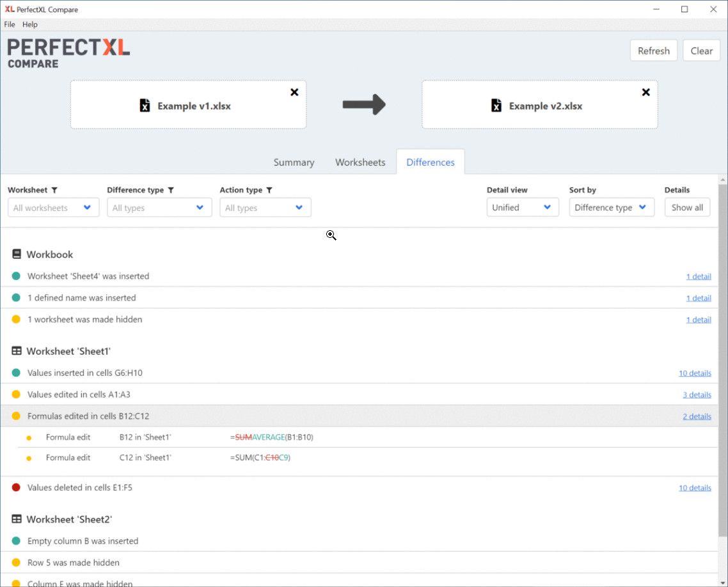
Task: Open the All worksheets dropdown
Action: (x=53, y=207)
